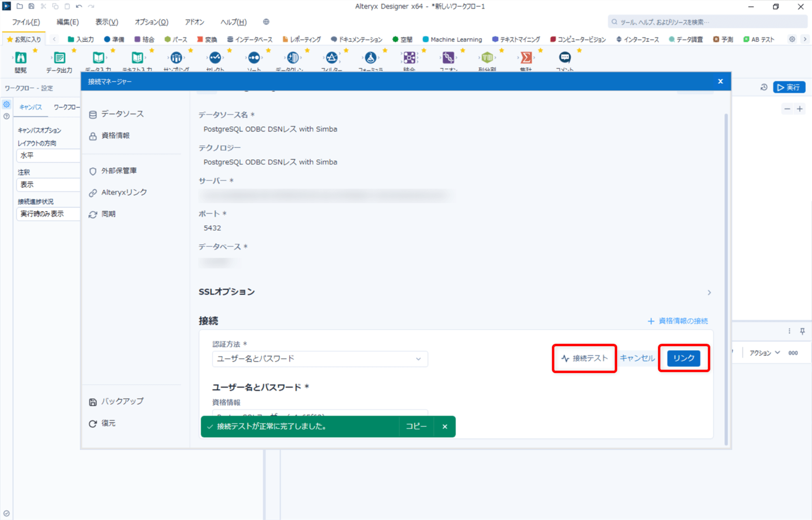
Task: Click the save workflow icon in title bar
Action: point(31,6)
